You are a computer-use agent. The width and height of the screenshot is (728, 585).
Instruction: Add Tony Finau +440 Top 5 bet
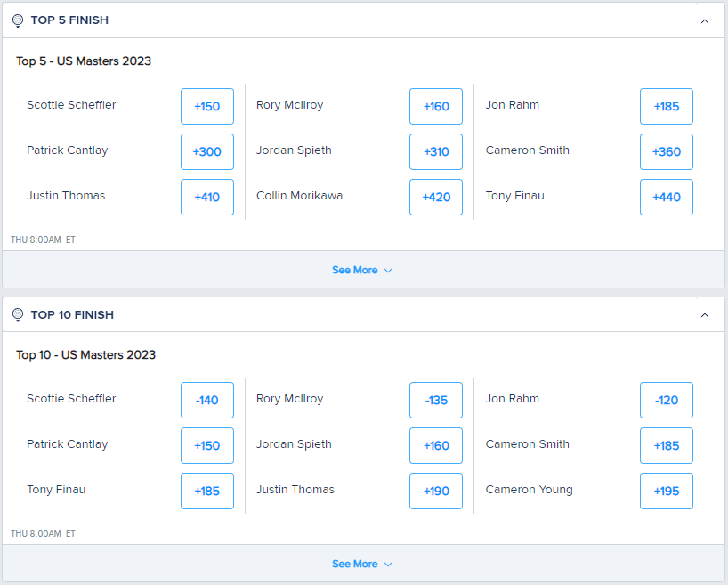(667, 198)
